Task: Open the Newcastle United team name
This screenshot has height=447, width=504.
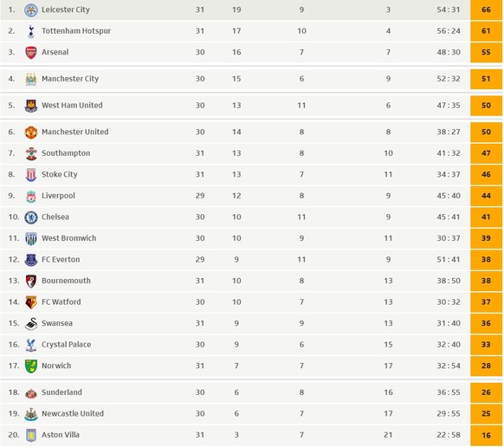Action: (x=73, y=413)
